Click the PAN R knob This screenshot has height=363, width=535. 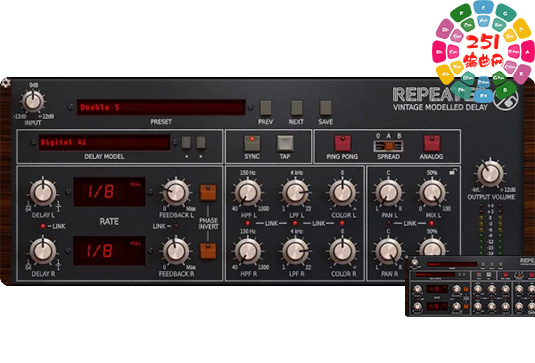pyautogui.click(x=388, y=251)
